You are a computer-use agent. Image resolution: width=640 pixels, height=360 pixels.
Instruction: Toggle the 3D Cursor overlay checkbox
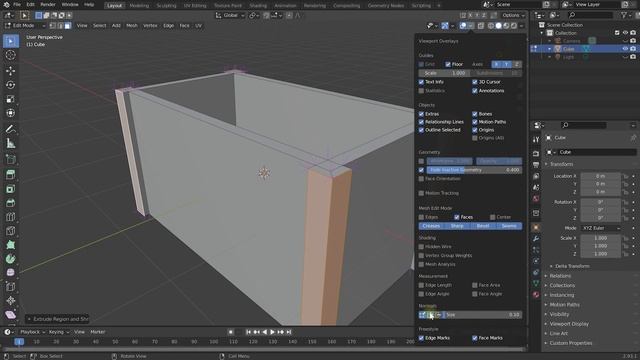click(475, 82)
